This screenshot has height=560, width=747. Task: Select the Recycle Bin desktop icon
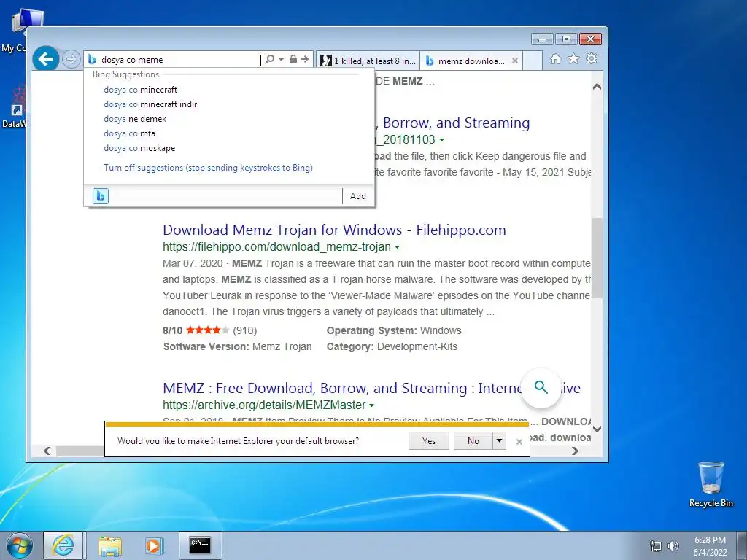(711, 485)
